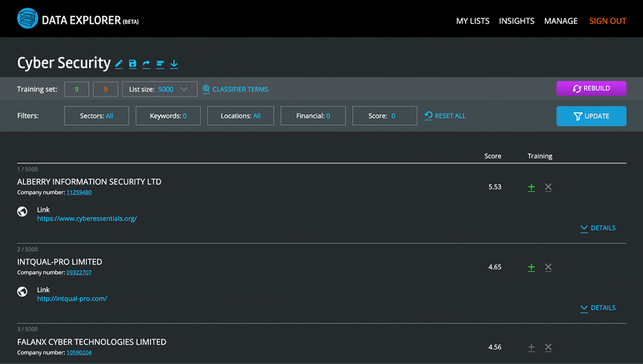
Task: Open the Manage menu item
Action: (560, 21)
